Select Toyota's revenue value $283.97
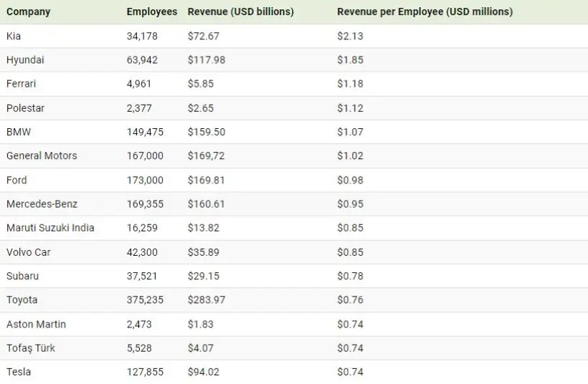 point(206,299)
